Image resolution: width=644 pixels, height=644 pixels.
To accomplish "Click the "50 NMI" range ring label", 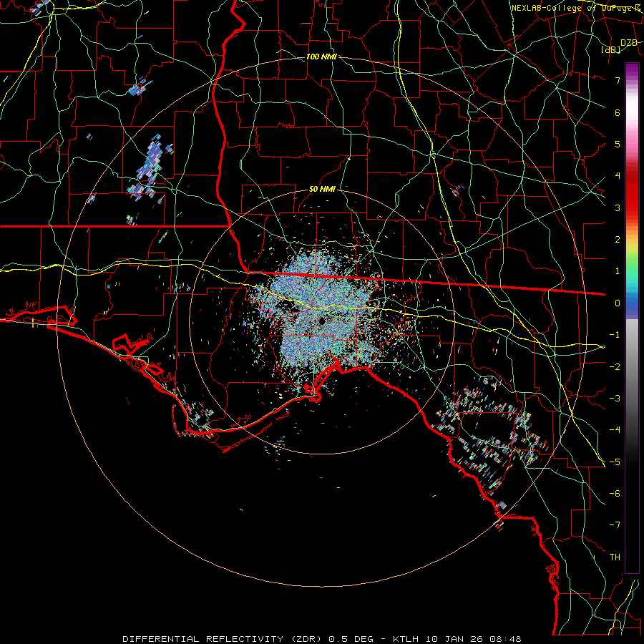I will tap(322, 190).
